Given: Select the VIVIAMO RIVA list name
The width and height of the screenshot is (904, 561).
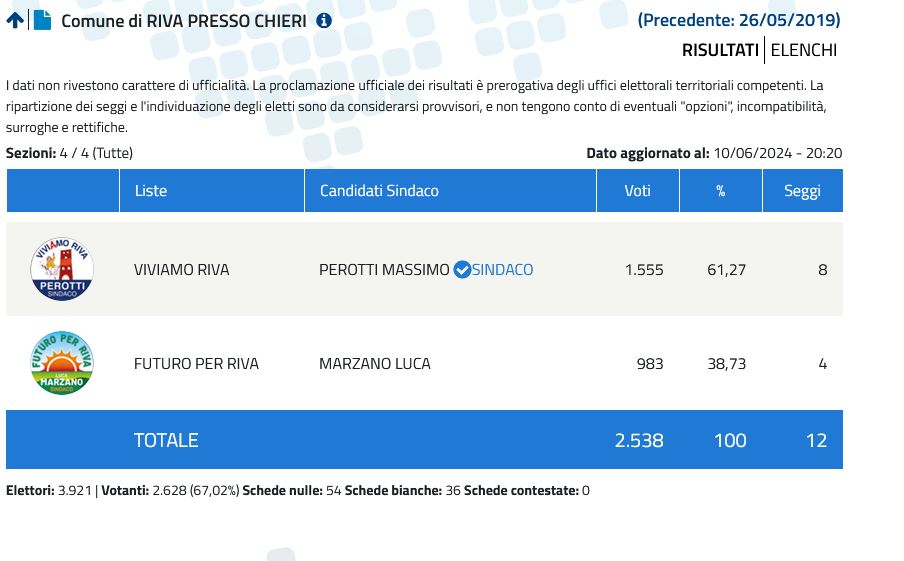Looking at the screenshot, I should coord(181,270).
